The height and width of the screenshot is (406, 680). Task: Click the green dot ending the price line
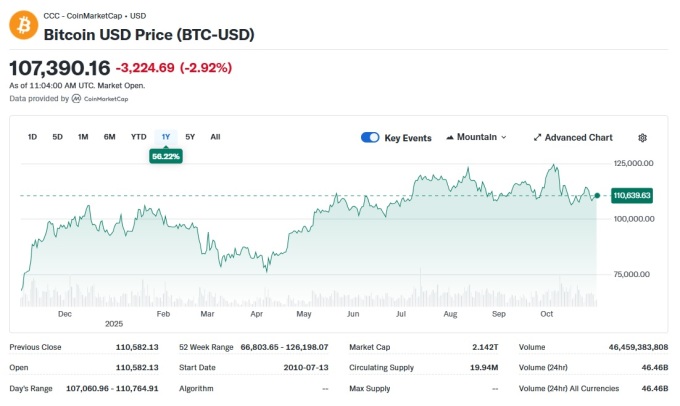click(x=597, y=195)
